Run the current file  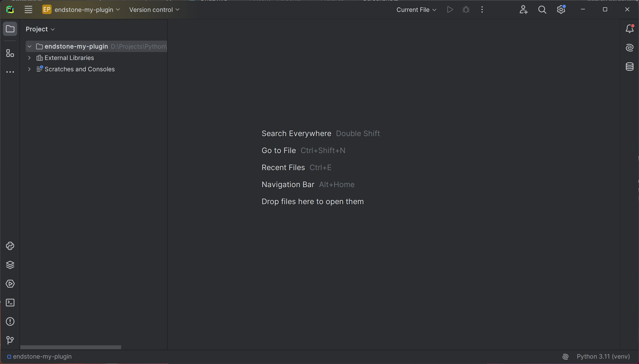pyautogui.click(x=450, y=9)
